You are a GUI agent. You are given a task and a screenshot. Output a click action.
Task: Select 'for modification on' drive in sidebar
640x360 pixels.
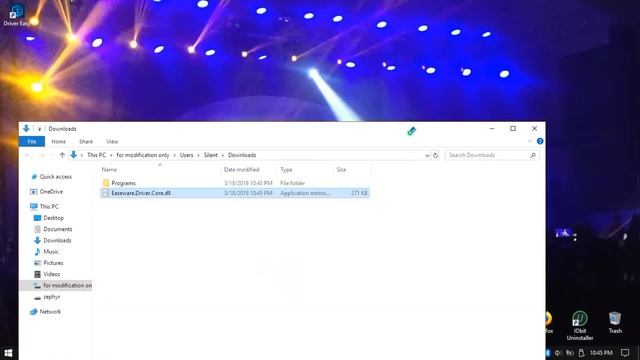(x=56, y=285)
